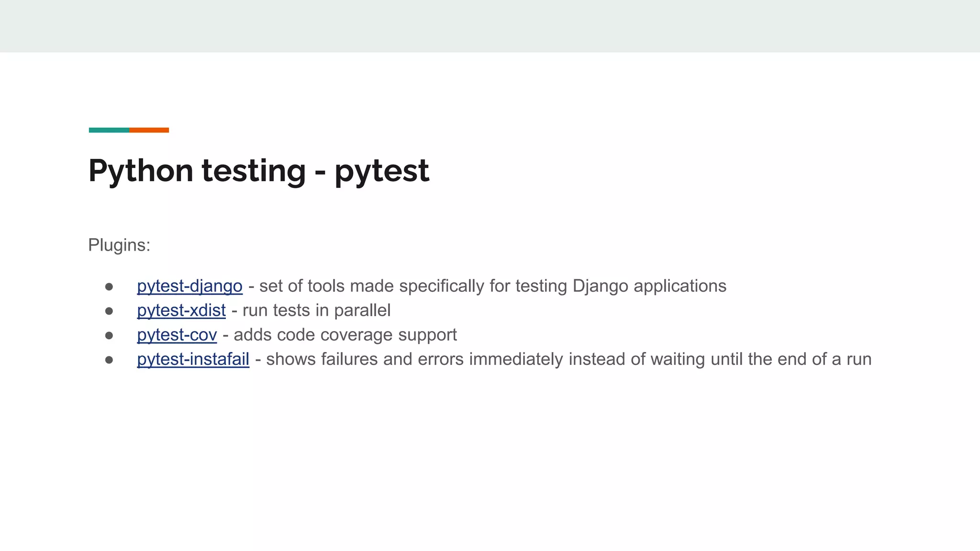Click the teal segment of the accent bar
The width and height of the screenshot is (980, 551).
tap(109, 130)
